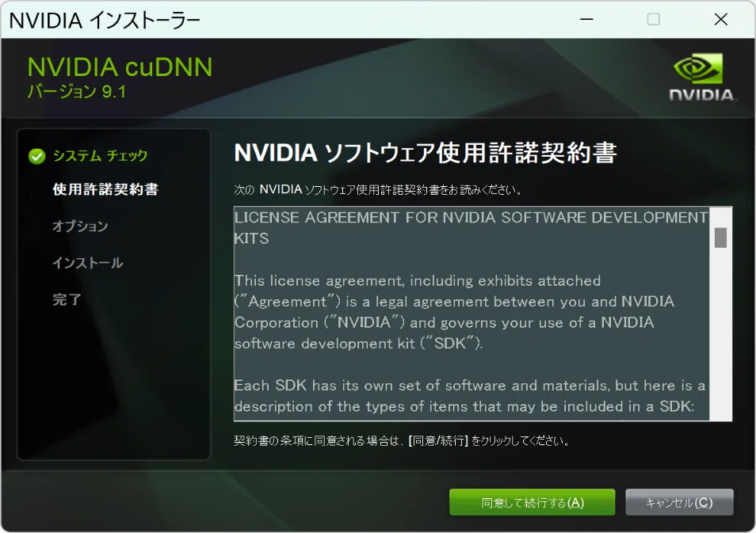Click the green checkmark beside システム チェック
This screenshot has width=756, height=533.
tap(36, 156)
